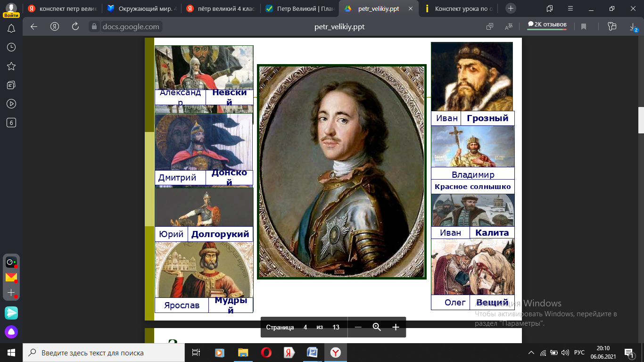This screenshot has height=362, width=644.
Task: Open the Windows Start menu
Action: click(11, 353)
